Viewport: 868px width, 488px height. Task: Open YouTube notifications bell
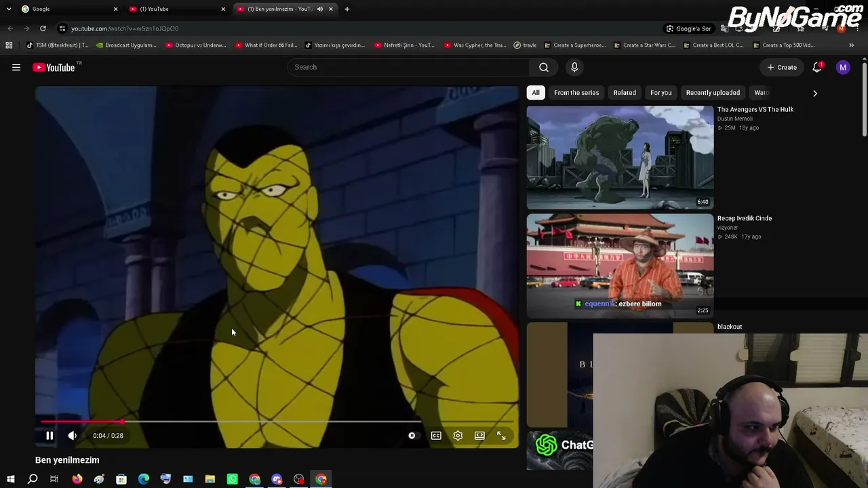pos(818,67)
